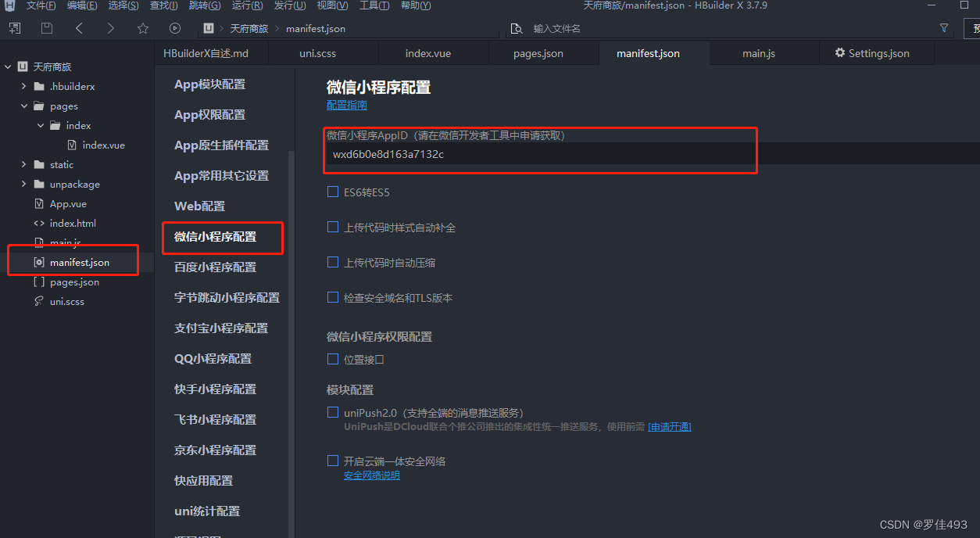Image resolution: width=980 pixels, height=538 pixels.
Task: Click the filter funnel icon
Action: [944, 28]
